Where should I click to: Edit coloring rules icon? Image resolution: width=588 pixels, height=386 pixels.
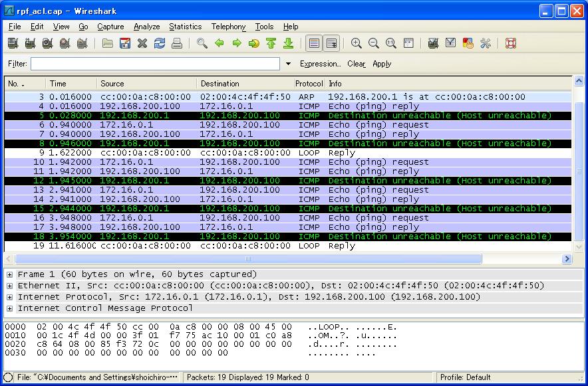[468, 43]
